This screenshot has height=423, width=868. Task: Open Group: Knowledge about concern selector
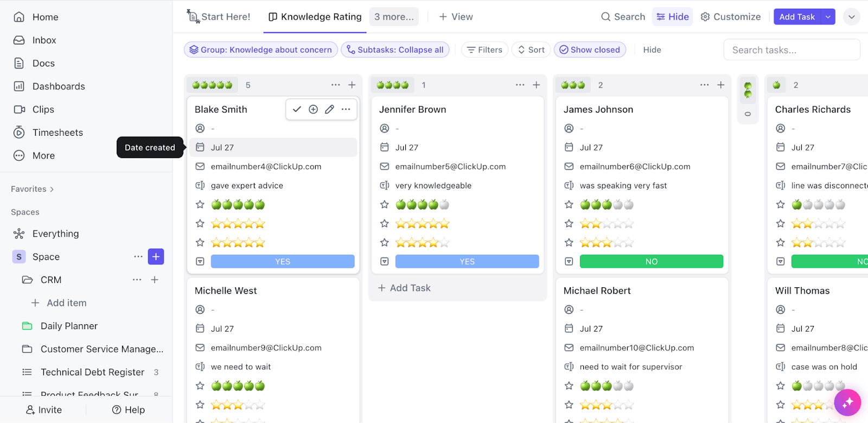(x=261, y=49)
